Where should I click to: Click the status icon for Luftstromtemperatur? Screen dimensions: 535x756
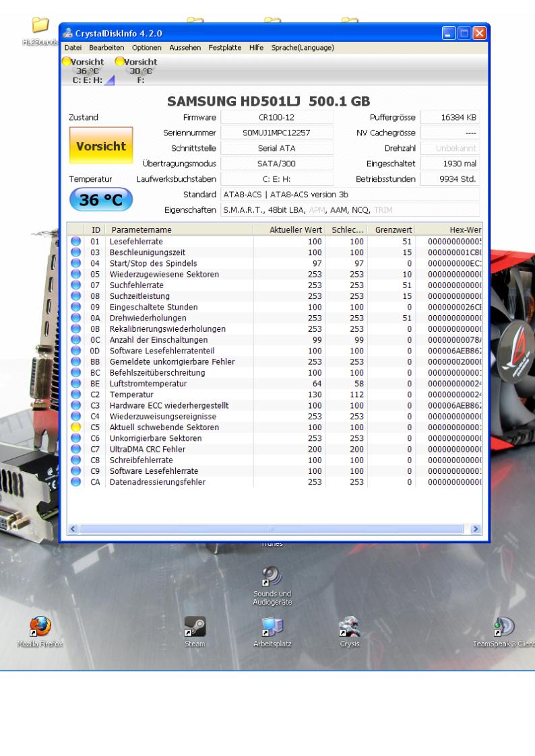point(75,383)
